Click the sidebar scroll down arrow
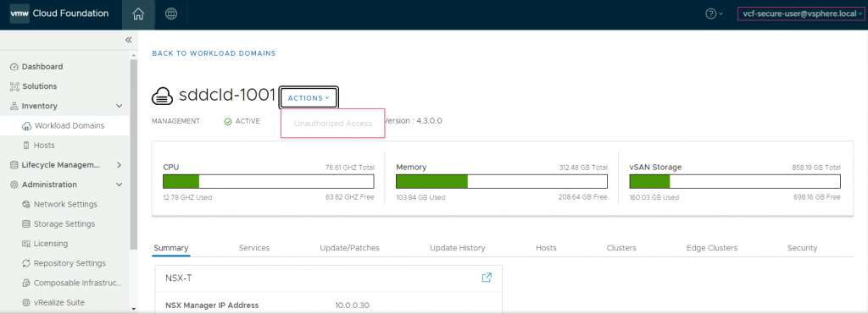The height and width of the screenshot is (314, 868). 133,309
